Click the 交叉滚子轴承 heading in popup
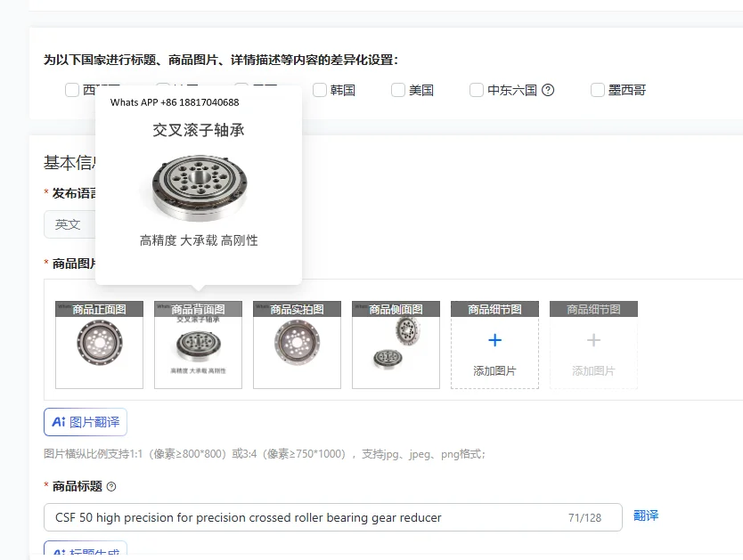743x560 pixels. [x=199, y=130]
